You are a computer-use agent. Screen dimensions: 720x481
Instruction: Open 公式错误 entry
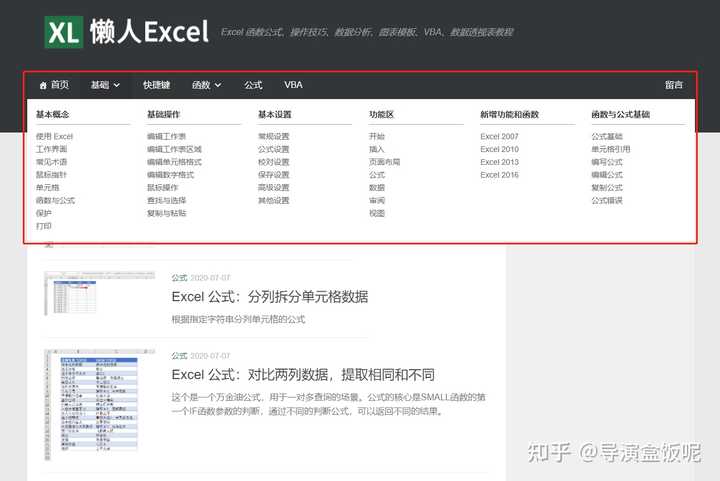click(x=607, y=201)
